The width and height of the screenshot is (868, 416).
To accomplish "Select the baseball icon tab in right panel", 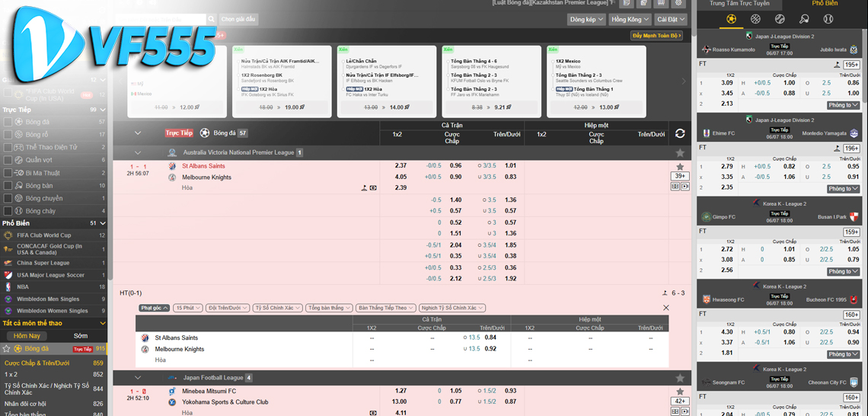I will (828, 19).
